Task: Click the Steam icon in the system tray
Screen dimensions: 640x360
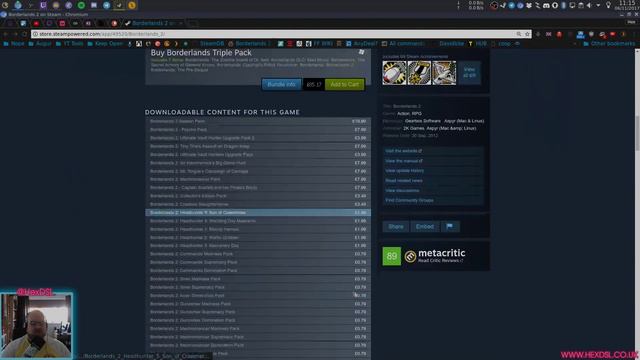Action: [503, 5]
